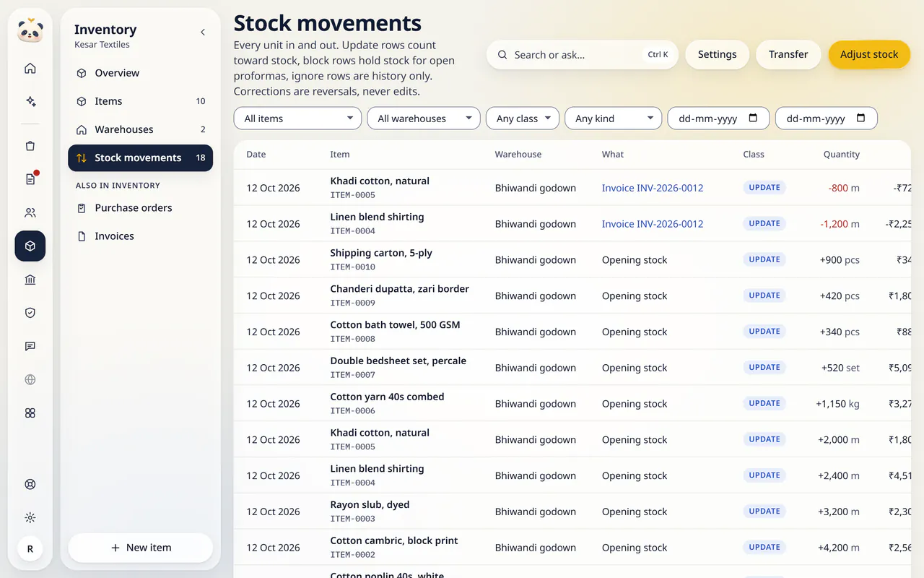Open the chat message icon in the rail
Image resolution: width=924 pixels, height=578 pixels.
(30, 346)
